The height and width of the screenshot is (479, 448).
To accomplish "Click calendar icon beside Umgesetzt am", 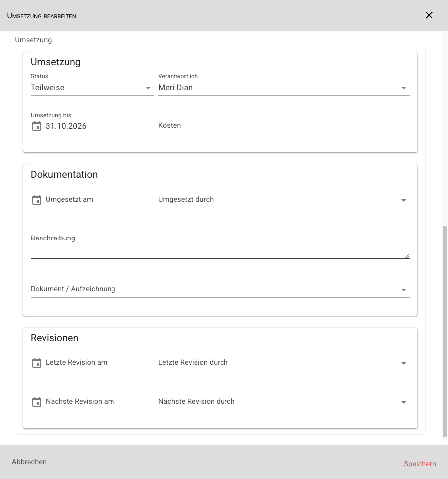I will tap(37, 200).
